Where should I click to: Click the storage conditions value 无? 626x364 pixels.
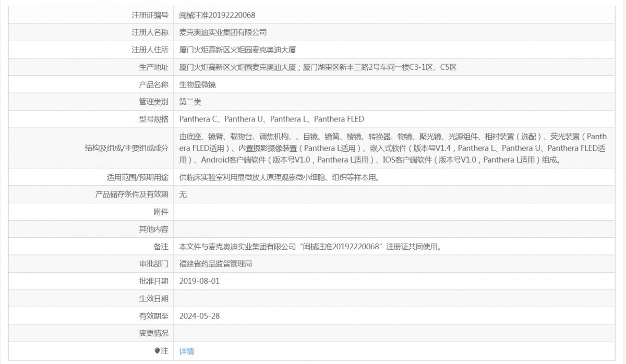coord(183,195)
